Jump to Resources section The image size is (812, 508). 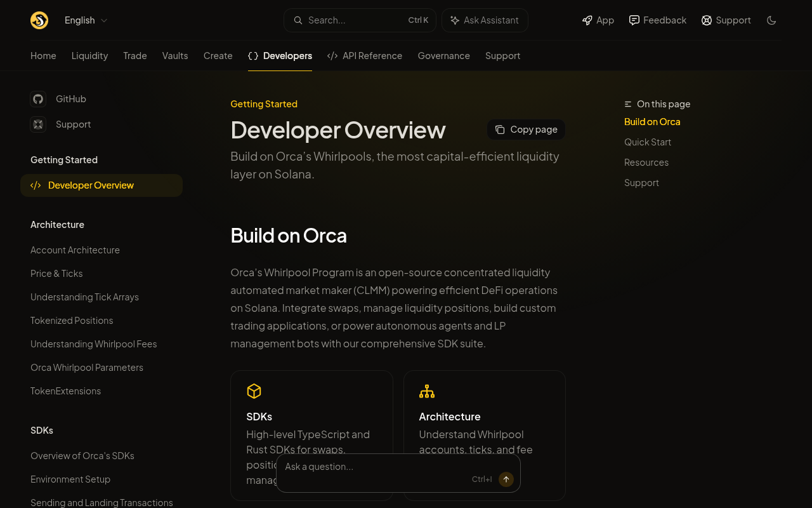pyautogui.click(x=646, y=163)
